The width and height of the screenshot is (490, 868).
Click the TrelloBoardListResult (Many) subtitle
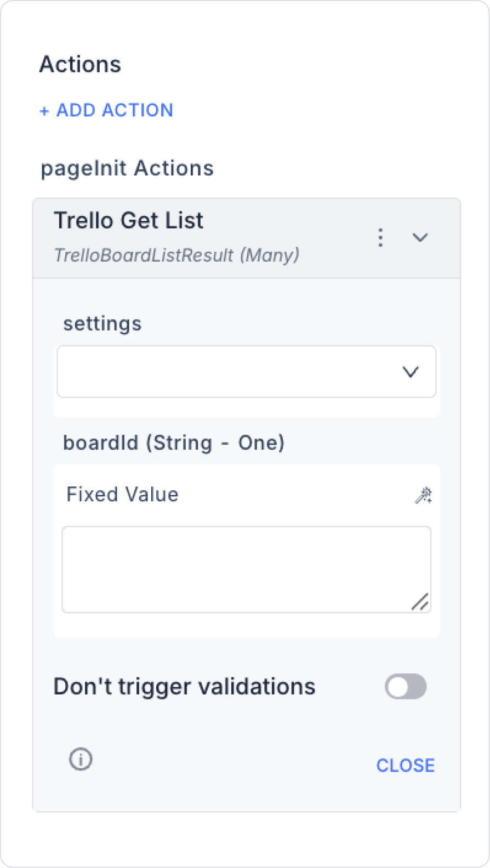[x=176, y=255]
